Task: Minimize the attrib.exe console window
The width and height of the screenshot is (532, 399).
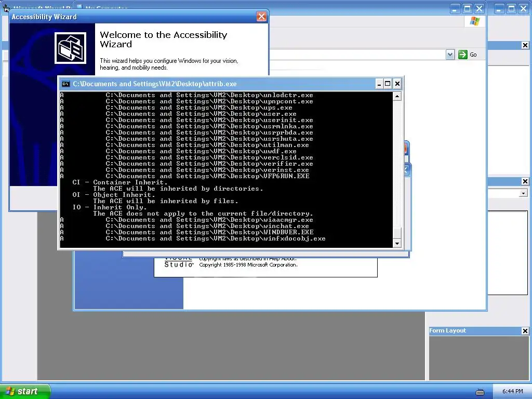Action: [x=379, y=84]
